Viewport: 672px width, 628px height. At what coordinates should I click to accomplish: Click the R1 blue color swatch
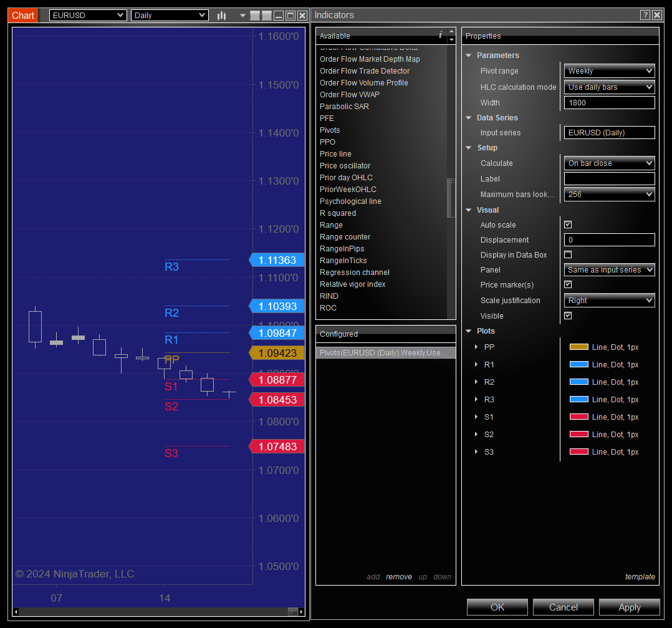point(578,364)
